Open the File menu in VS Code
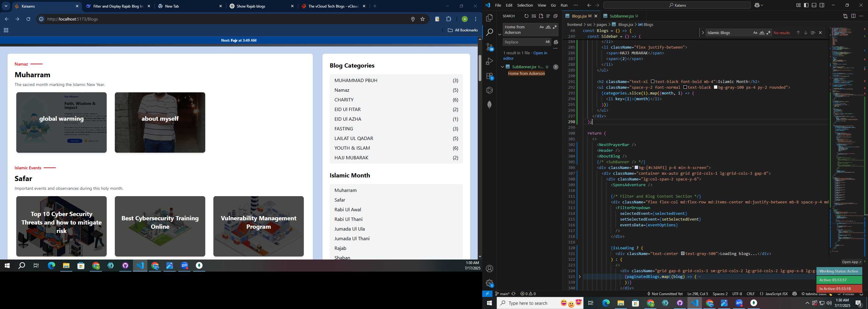 pyautogui.click(x=498, y=5)
